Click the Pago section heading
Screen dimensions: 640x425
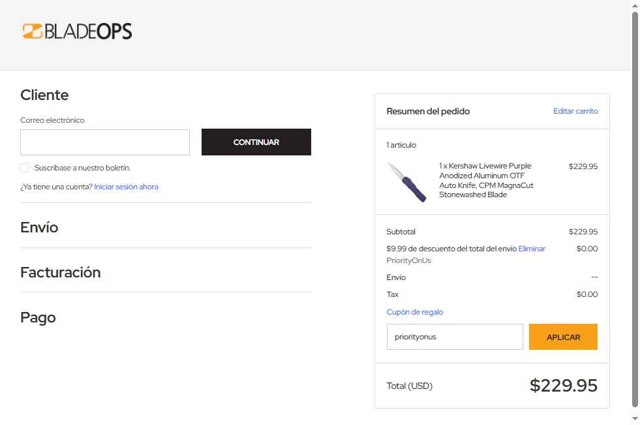pos(38,318)
